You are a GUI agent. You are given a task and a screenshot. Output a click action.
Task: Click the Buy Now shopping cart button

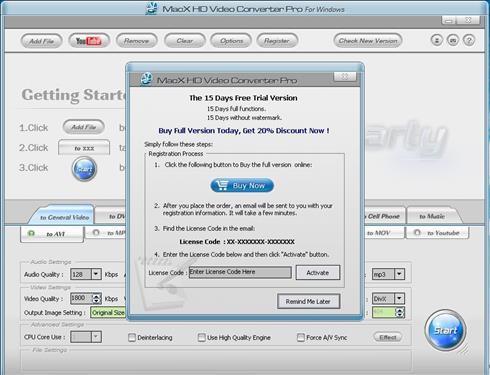tap(242, 185)
